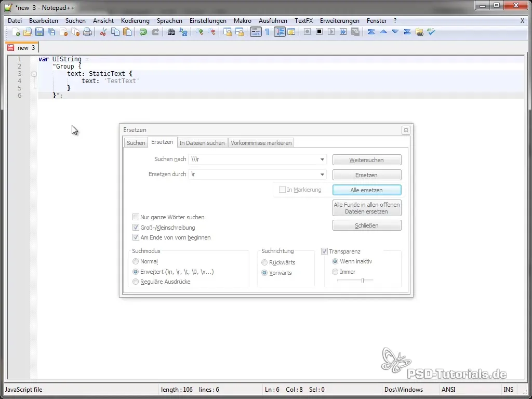Switch to the In Dateien suchen tab
This screenshot has height=399, width=532.
[202, 143]
